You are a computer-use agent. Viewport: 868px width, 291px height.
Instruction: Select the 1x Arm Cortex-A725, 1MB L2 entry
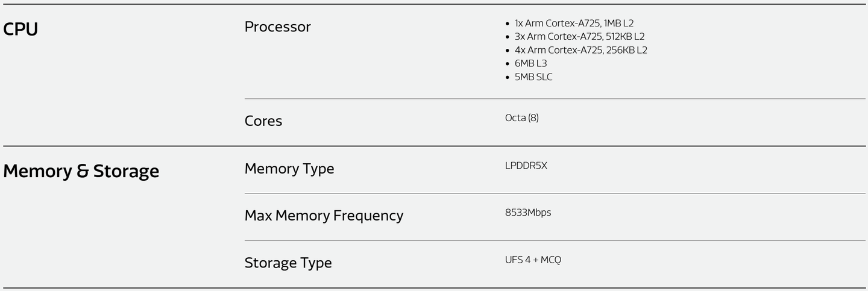click(574, 23)
